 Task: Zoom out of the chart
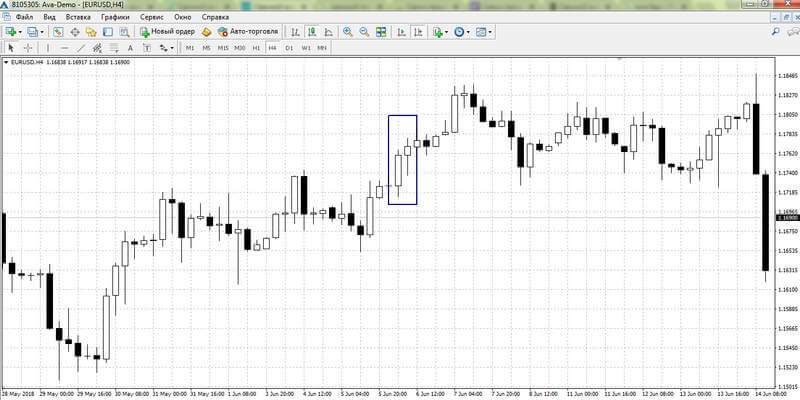(x=364, y=32)
